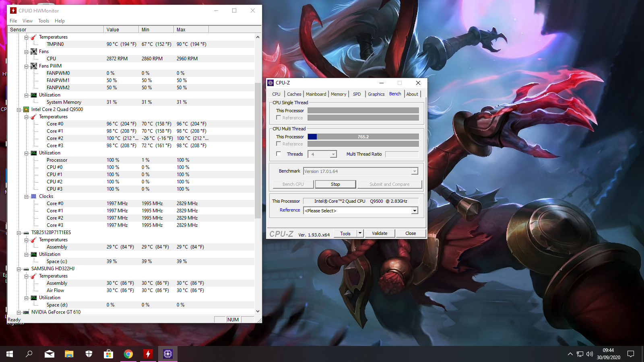Switch to CPU-Z via taskbar icon
This screenshot has height=362, width=644.
pyautogui.click(x=167, y=354)
